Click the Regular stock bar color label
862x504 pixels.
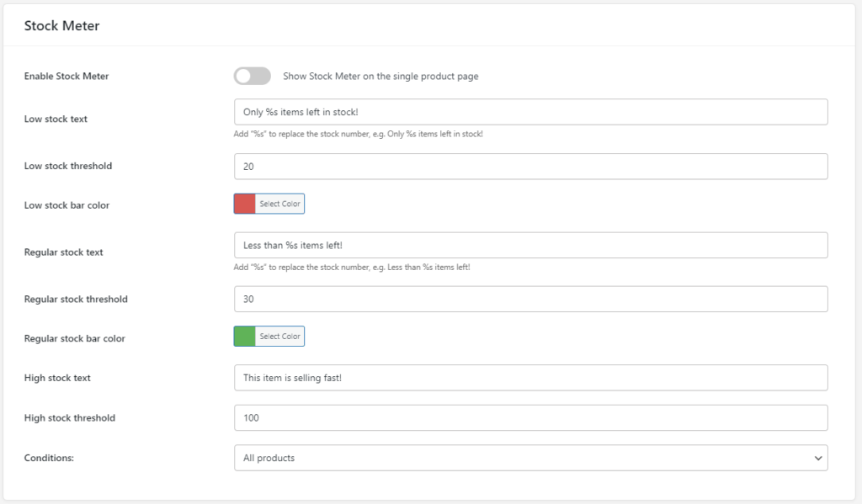[74, 338]
